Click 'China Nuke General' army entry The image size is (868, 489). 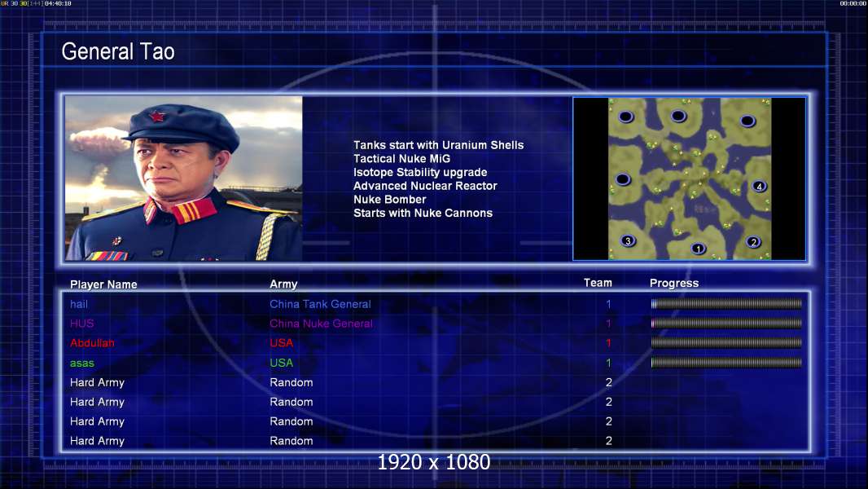point(321,324)
